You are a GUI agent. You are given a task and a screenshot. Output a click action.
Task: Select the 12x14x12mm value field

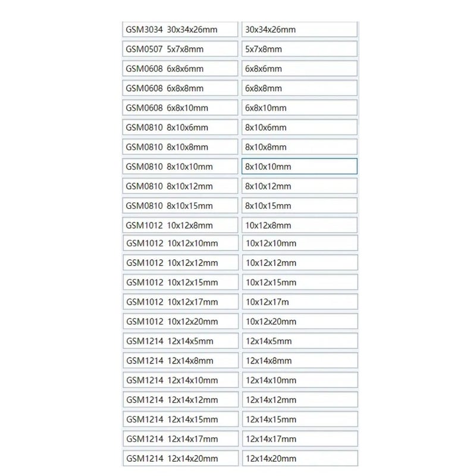300,399
